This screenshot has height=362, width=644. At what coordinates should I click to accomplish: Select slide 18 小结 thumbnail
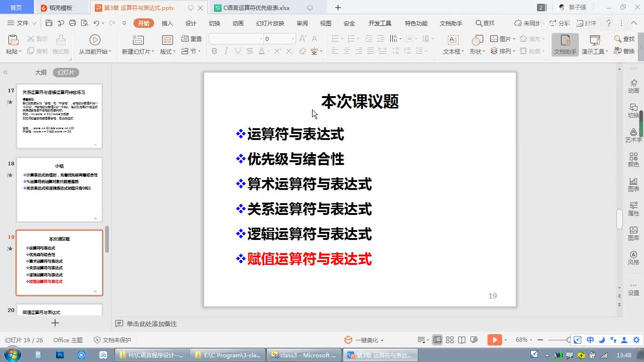click(59, 189)
